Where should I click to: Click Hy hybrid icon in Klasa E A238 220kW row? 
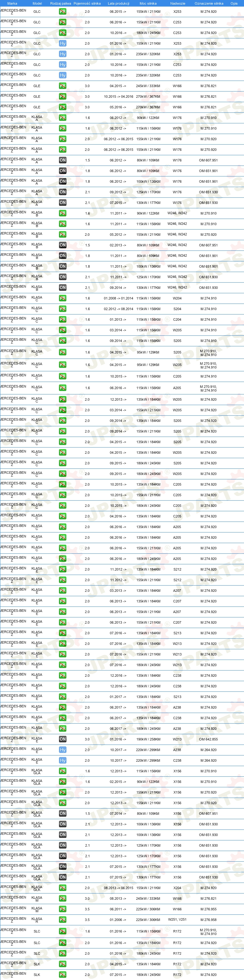pyautogui.click(x=63, y=750)
